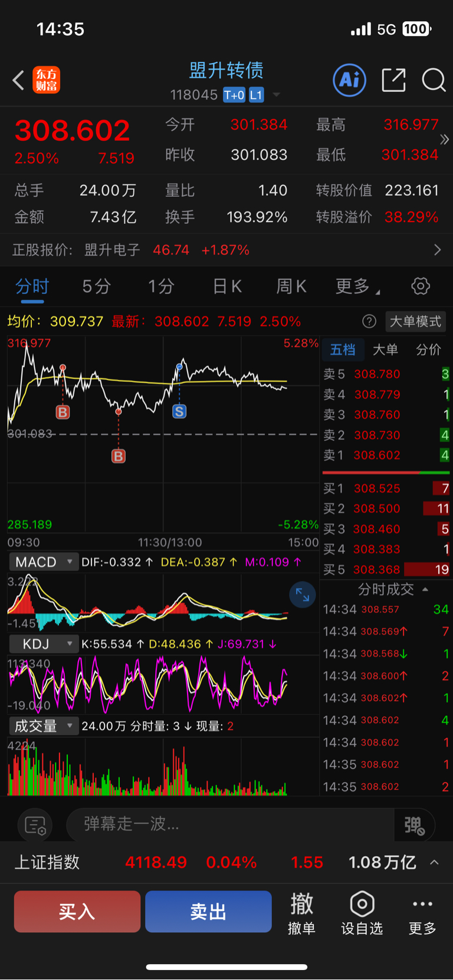The height and width of the screenshot is (980, 453).
Task: Tap the help question mark icon
Action: coord(369,321)
